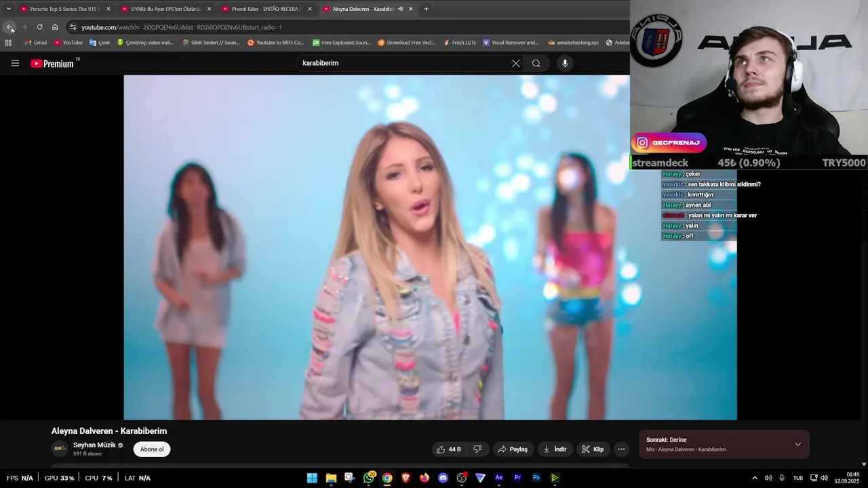This screenshot has height=488, width=868.
Task: Open the YouTube bookmark
Action: 68,43
